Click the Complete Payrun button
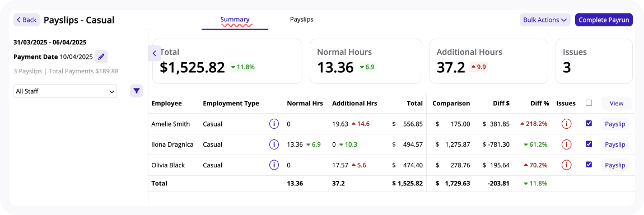The width and height of the screenshot is (644, 215). 603,20
